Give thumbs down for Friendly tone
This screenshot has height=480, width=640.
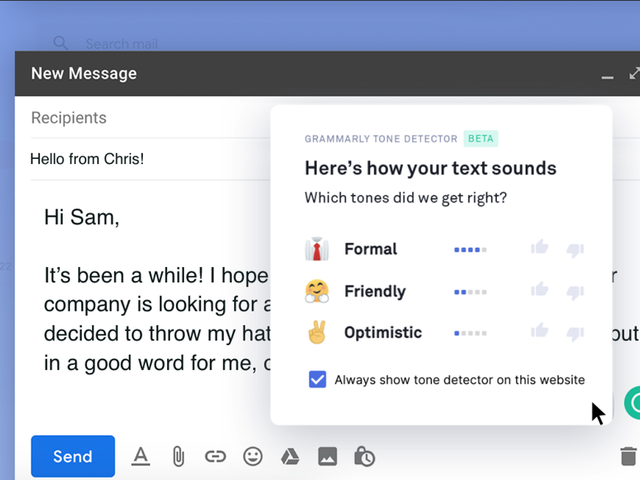coord(575,292)
